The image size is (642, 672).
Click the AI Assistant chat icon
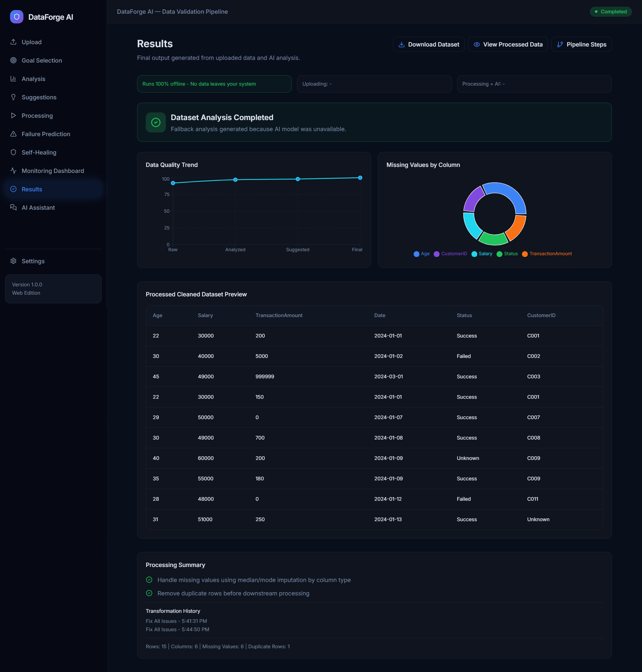click(13, 207)
